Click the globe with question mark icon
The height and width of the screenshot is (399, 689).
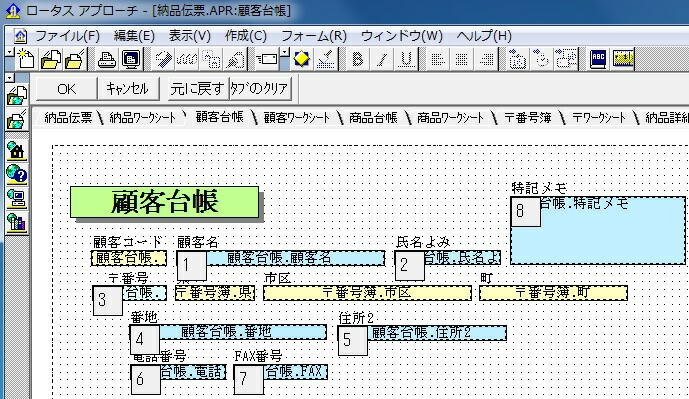pos(17,174)
